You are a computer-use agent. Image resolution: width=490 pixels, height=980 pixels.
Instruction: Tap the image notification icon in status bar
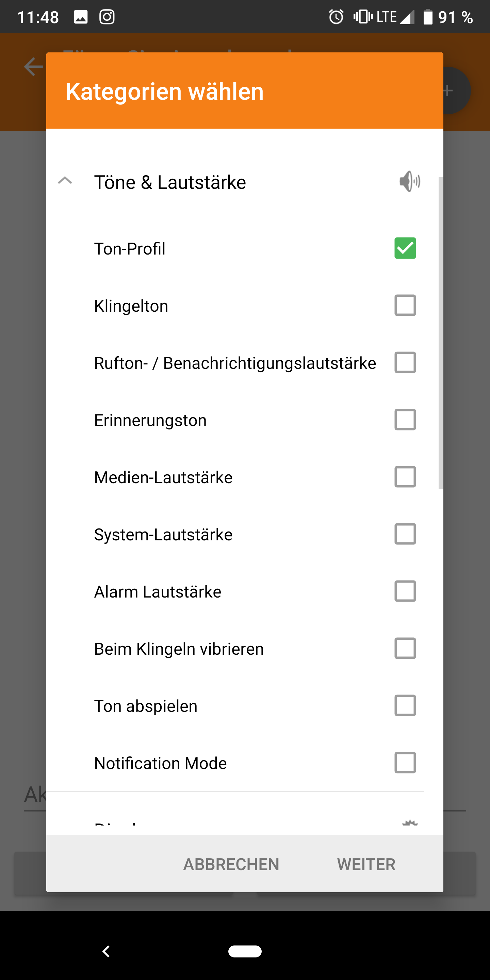(81, 17)
